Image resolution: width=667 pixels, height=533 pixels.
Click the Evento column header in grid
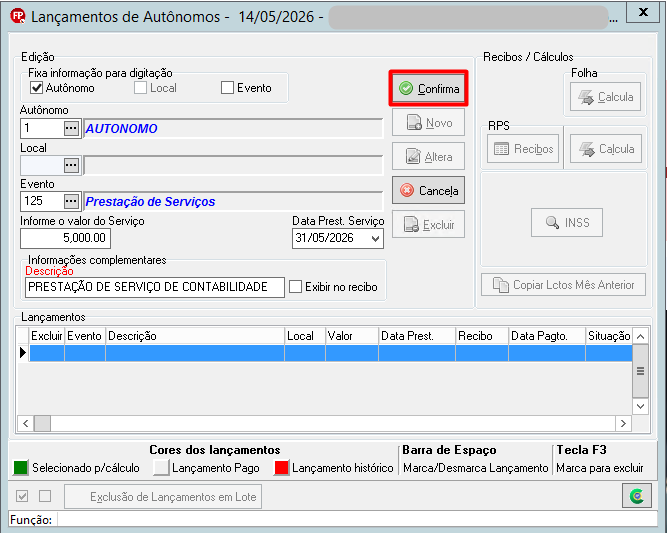[85, 336]
